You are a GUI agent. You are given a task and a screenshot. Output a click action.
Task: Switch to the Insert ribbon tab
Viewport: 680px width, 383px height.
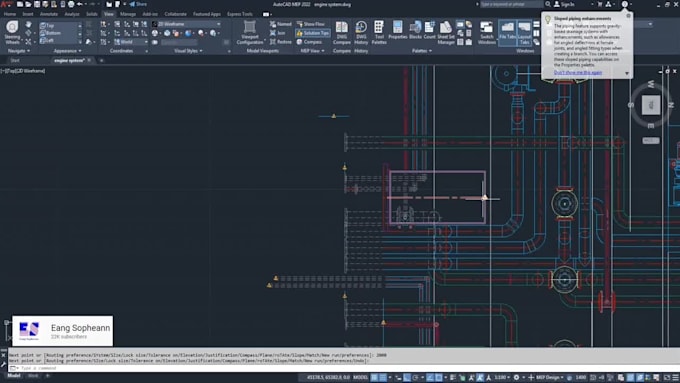coord(28,14)
